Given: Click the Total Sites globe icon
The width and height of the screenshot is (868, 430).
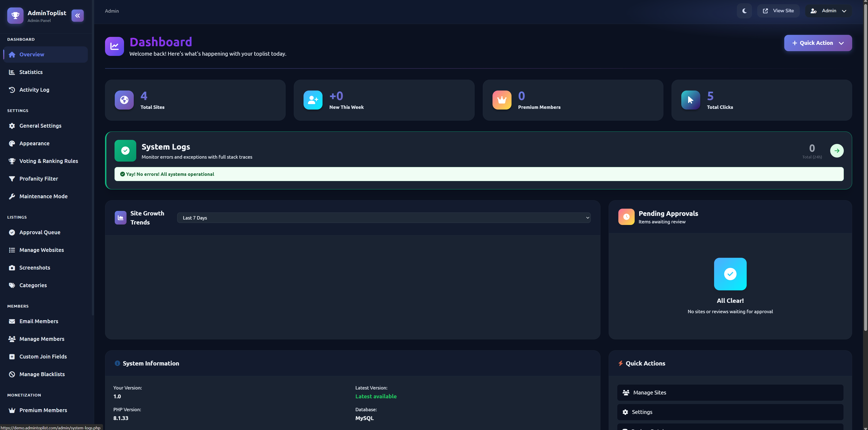Looking at the screenshot, I should coord(124,100).
